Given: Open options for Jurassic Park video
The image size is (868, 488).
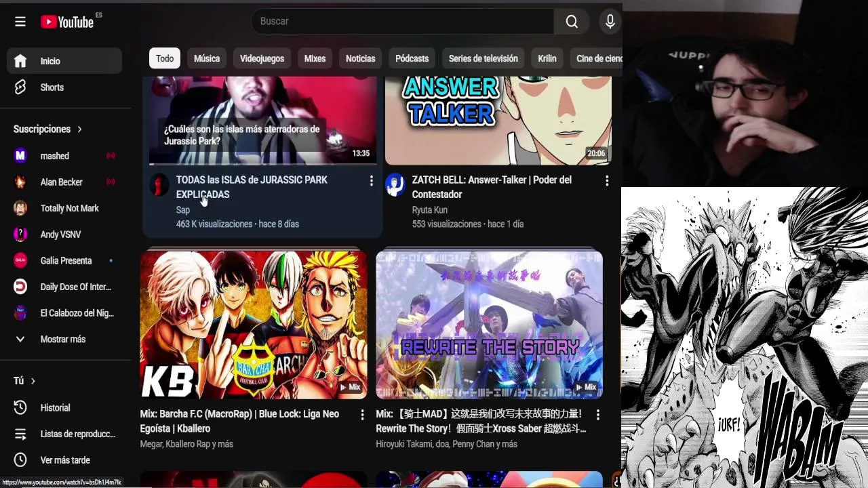Looking at the screenshot, I should [x=371, y=181].
